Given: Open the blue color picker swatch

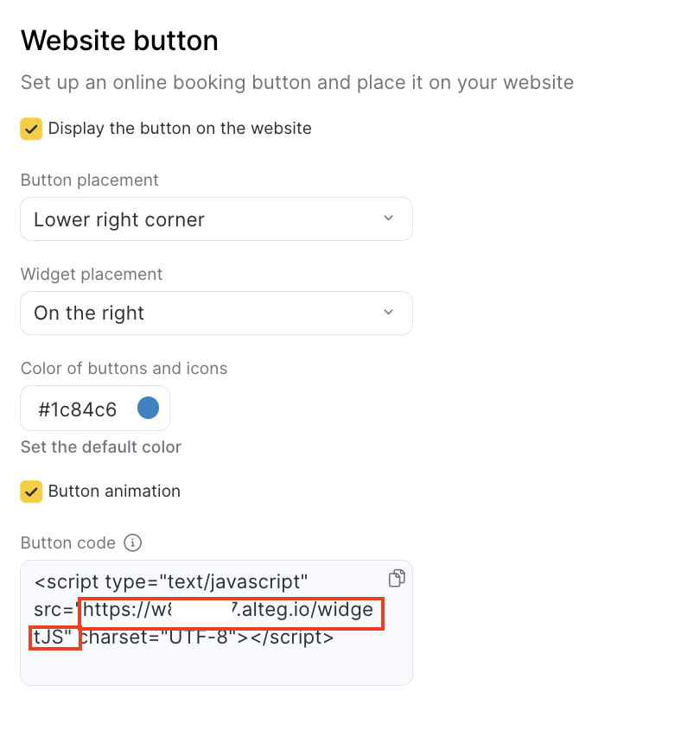Looking at the screenshot, I should (x=148, y=408).
